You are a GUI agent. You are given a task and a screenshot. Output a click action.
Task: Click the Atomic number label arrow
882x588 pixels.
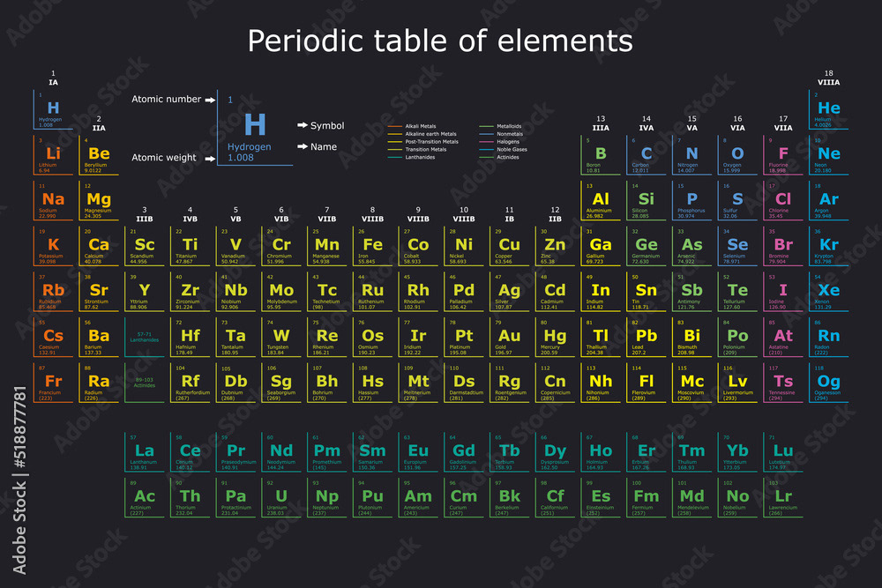pyautogui.click(x=210, y=100)
